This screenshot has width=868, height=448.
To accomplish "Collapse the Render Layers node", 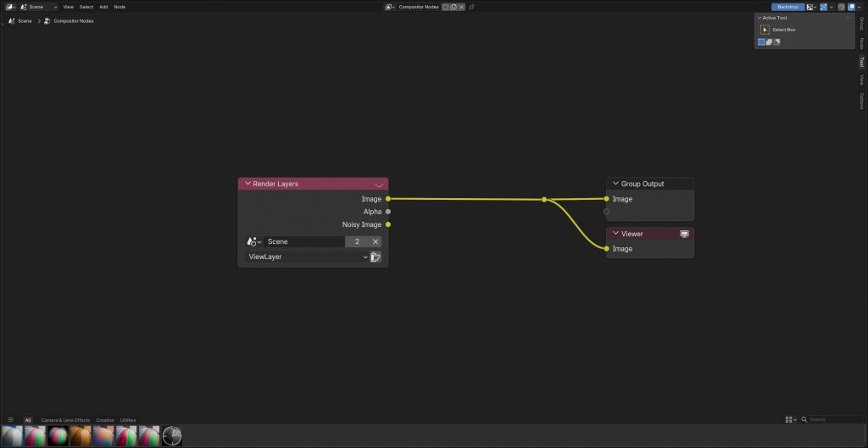I will tap(248, 184).
